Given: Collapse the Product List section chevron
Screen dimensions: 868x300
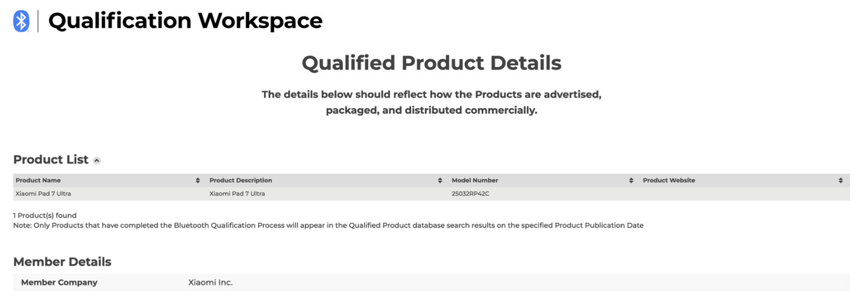Looking at the screenshot, I should pyautogui.click(x=97, y=161).
